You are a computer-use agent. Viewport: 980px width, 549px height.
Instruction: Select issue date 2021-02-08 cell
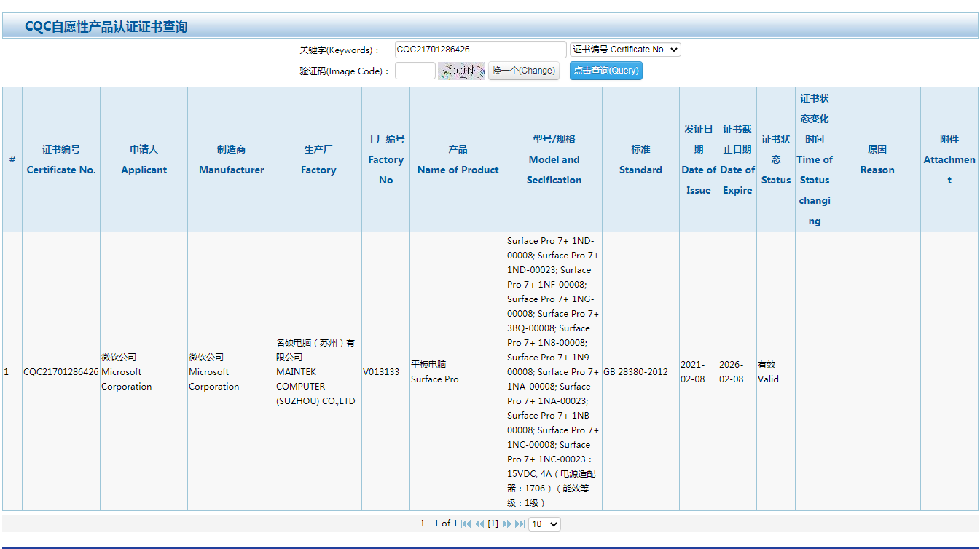(699, 371)
